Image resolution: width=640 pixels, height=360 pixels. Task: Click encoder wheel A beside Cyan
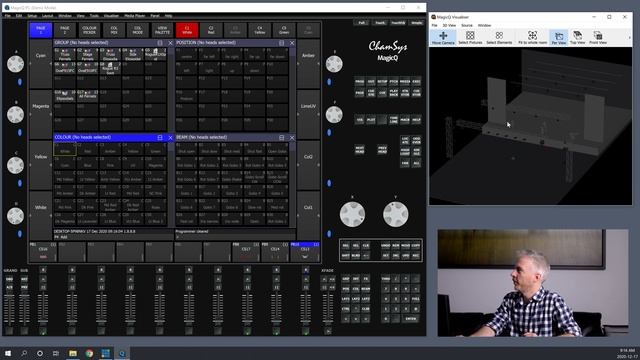tap(16, 64)
